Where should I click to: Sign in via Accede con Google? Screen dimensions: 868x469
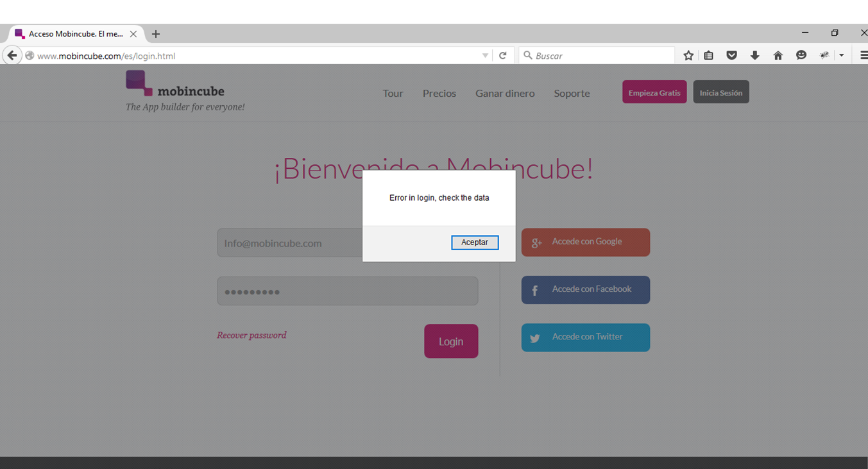coord(586,243)
